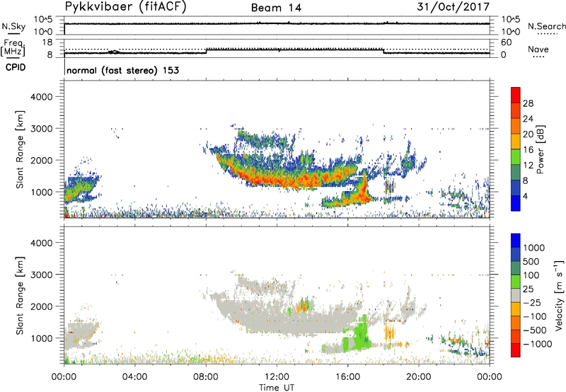This screenshot has width=566, height=392.
Task: Click the '12' tick on Power colorbar
Action: coord(528,165)
